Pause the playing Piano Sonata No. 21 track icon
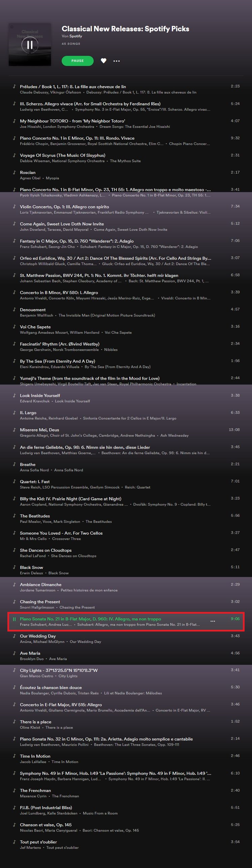The height and width of the screenshot is (868, 252). (14, 619)
